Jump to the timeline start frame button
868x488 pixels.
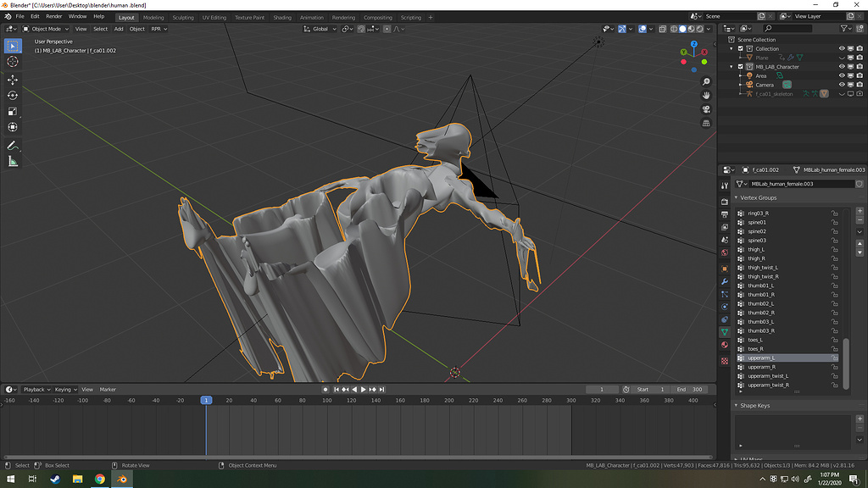(x=336, y=390)
